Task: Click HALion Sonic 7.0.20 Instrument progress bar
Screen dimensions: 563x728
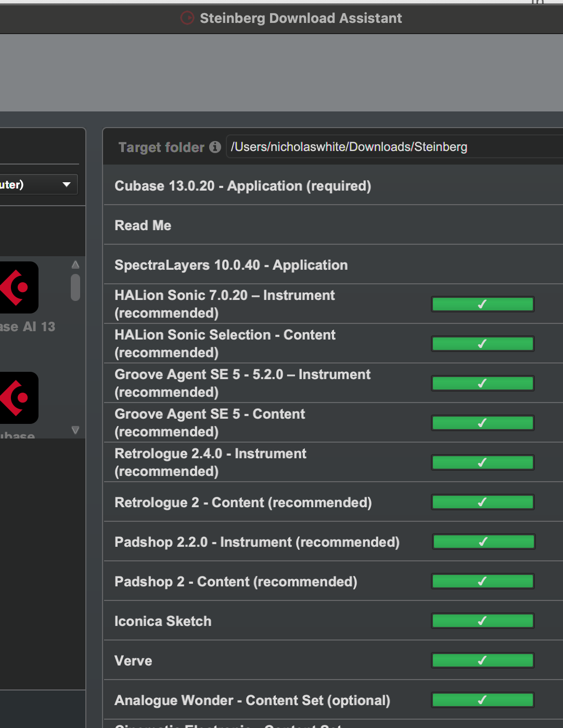Action: [x=482, y=304]
